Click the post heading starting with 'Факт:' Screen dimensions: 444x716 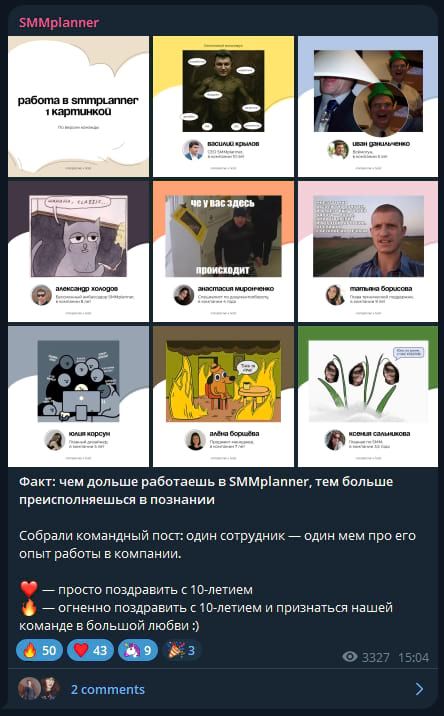click(x=206, y=490)
